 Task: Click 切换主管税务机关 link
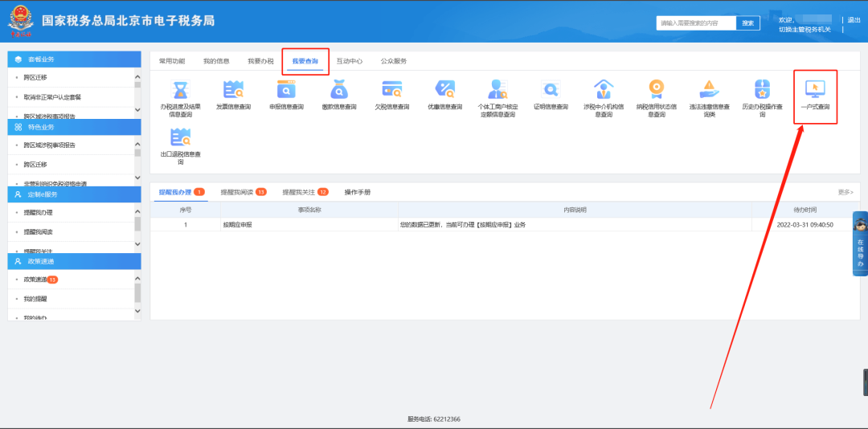click(x=805, y=30)
